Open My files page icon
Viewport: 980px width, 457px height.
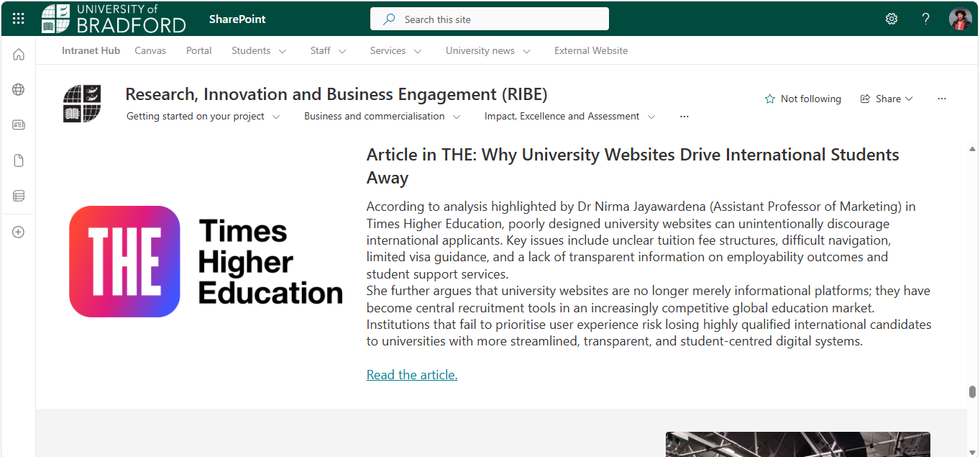point(19,160)
